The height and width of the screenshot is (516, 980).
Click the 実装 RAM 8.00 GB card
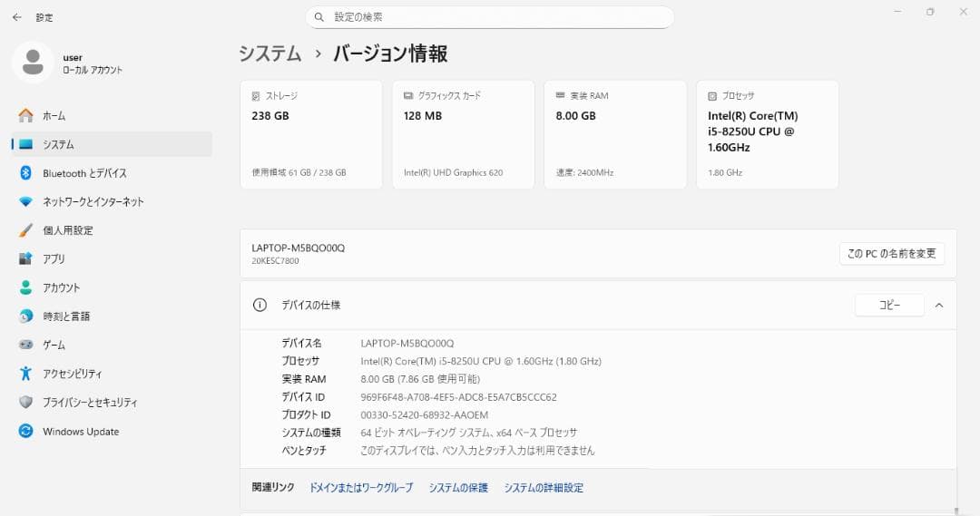coord(615,134)
